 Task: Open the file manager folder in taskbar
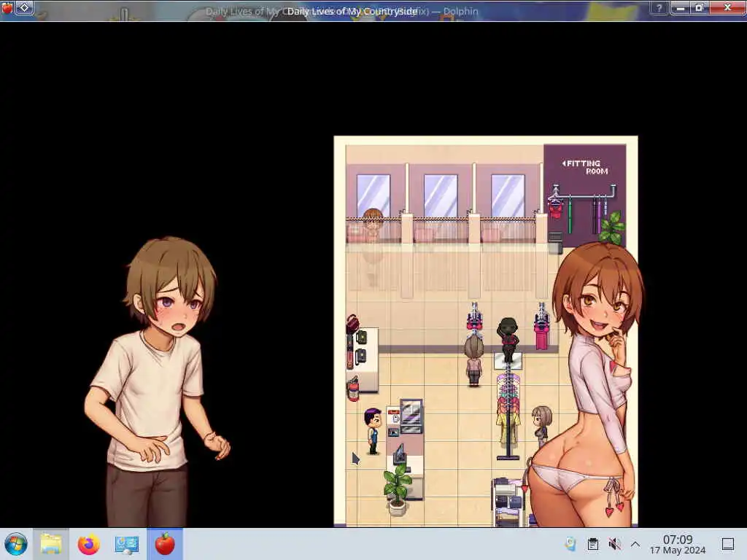tap(50, 544)
